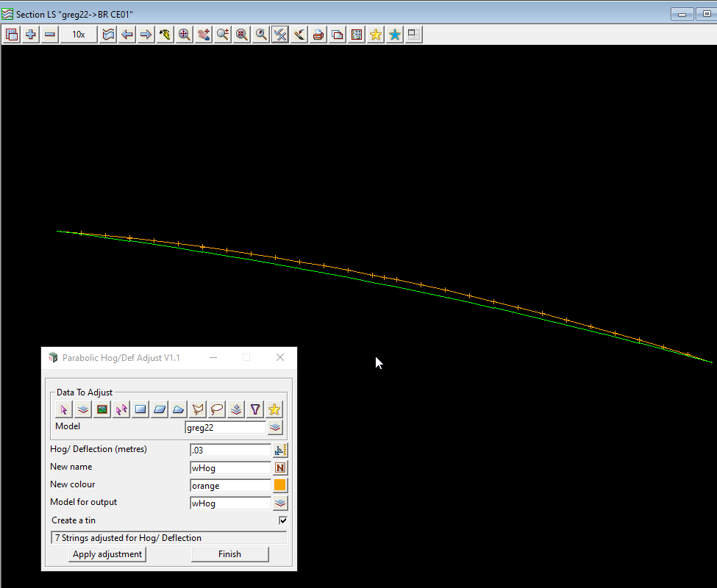Toggle the Create a tin checkbox
Viewport: 717px width, 588px height.
(283, 520)
